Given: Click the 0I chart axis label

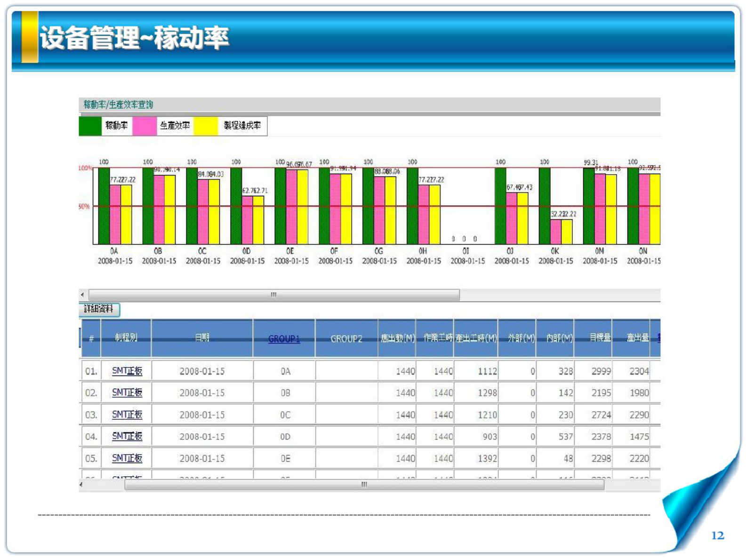Looking at the screenshot, I should point(466,251).
